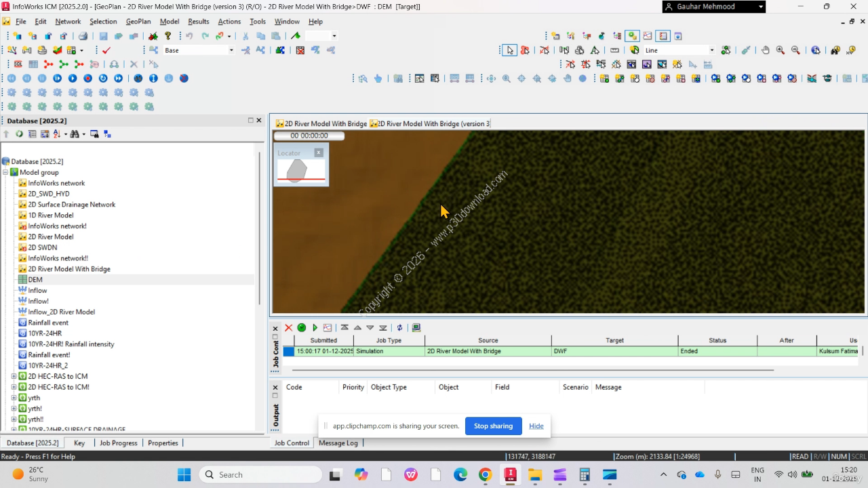This screenshot has height=488, width=868.
Task: Click the zoom in magnifier tool
Action: click(781, 50)
